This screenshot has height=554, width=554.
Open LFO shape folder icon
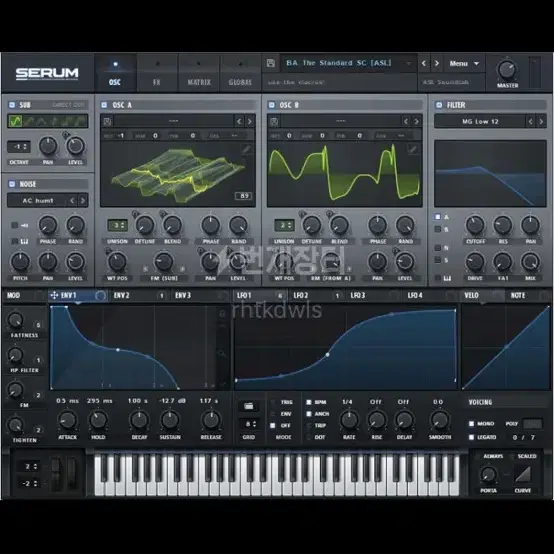coord(248,406)
